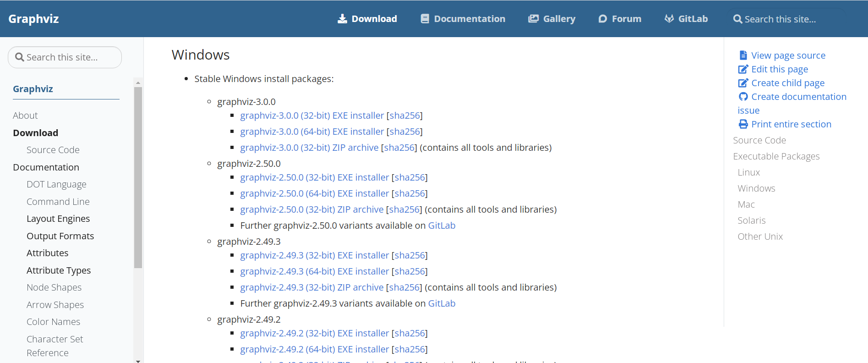Open sha256 for graphviz-3.0.0 64-bit EXE
The height and width of the screenshot is (363, 868).
click(405, 132)
